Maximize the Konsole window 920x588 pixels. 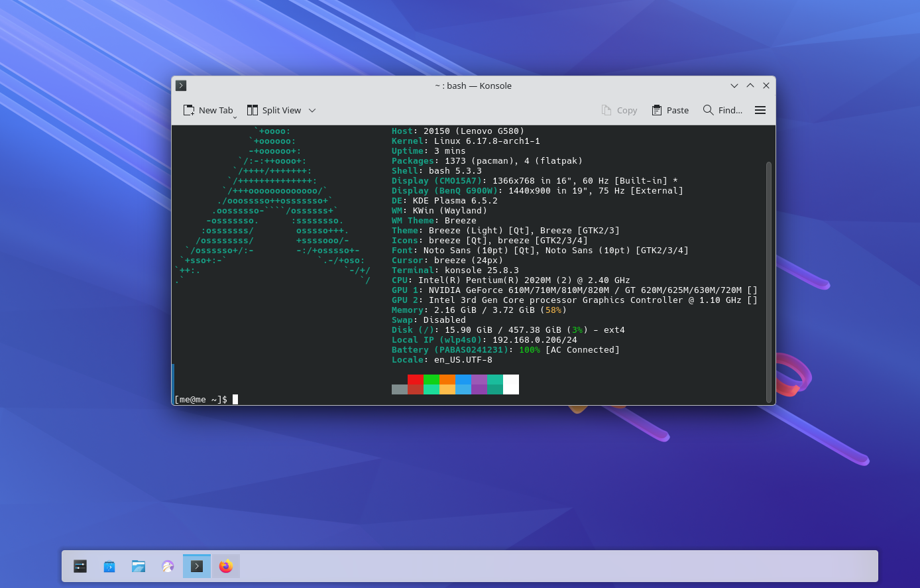[750, 86]
